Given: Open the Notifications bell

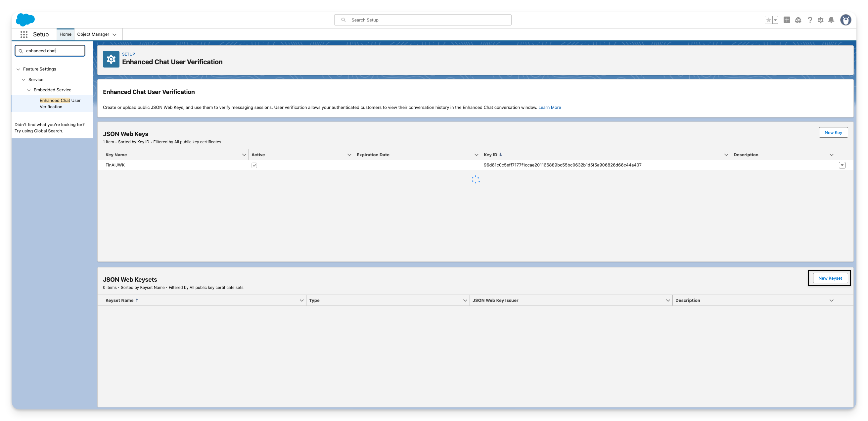Looking at the screenshot, I should click(831, 20).
